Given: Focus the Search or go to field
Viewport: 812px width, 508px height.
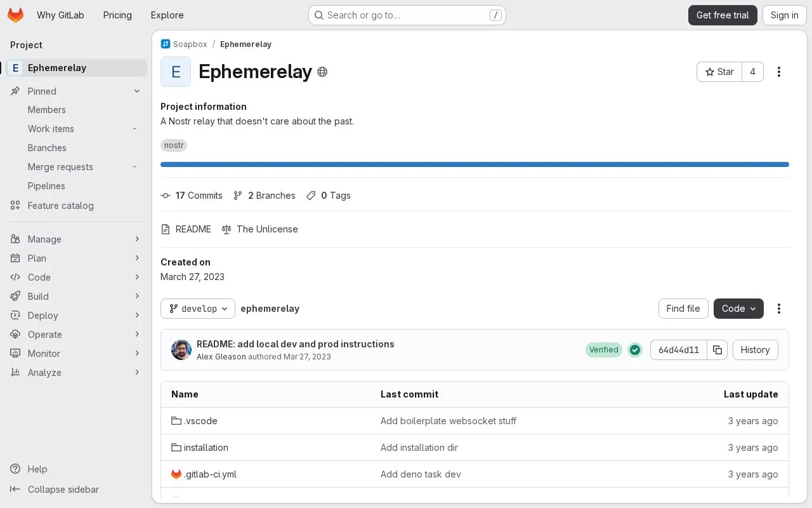Looking at the screenshot, I should click(x=407, y=15).
